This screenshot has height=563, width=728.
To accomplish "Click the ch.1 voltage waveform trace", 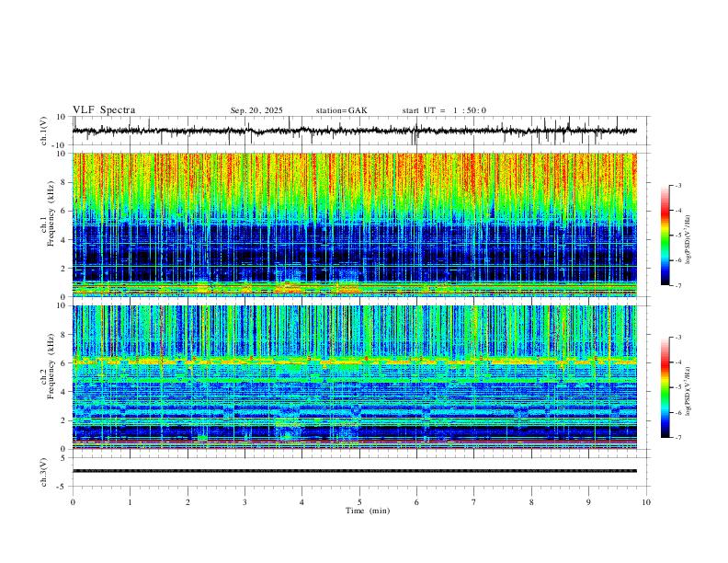I will (354, 131).
